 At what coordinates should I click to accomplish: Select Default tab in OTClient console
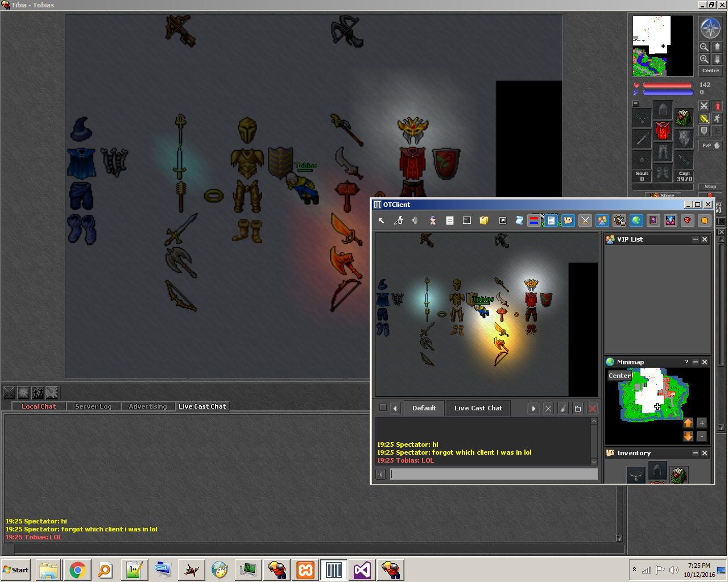[424, 408]
